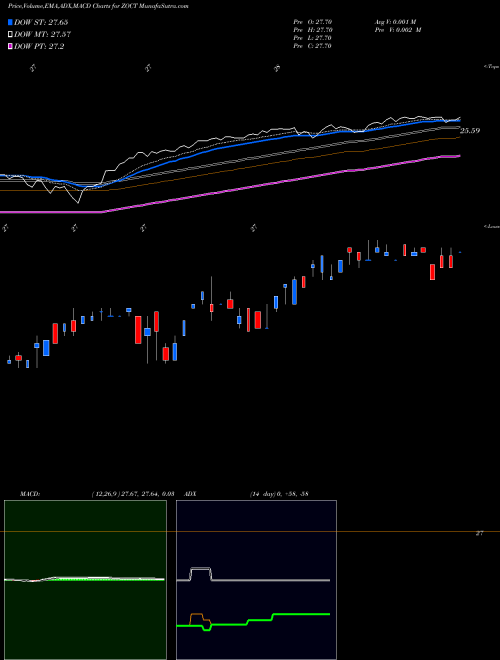
Task: Click the 'Pre H: 27.70' high value
Action: pyautogui.click(x=313, y=30)
